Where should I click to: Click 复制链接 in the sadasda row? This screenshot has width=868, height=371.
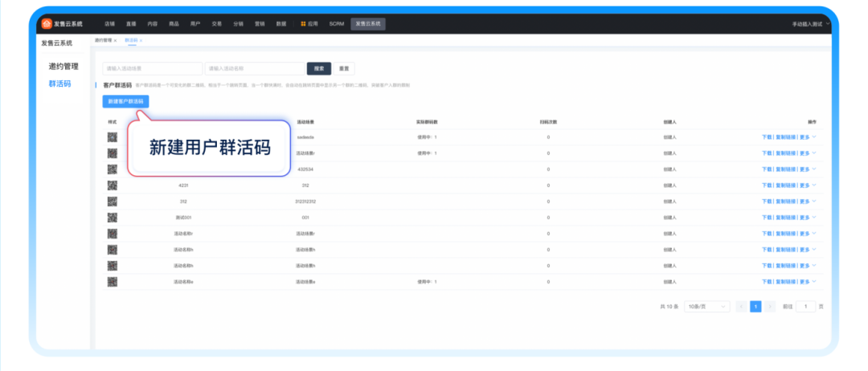pyautogui.click(x=785, y=137)
